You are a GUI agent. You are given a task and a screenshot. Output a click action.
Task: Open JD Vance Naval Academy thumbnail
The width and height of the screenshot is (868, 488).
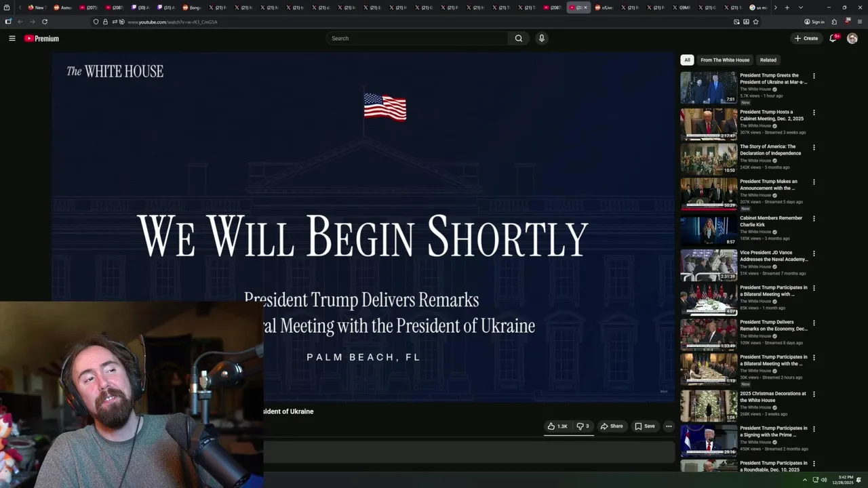coord(709,265)
